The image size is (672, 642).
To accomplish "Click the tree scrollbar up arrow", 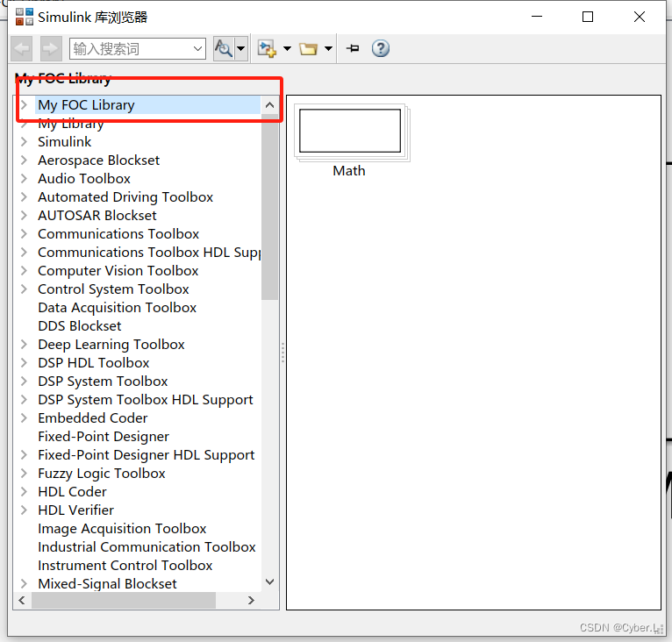I will (x=269, y=105).
